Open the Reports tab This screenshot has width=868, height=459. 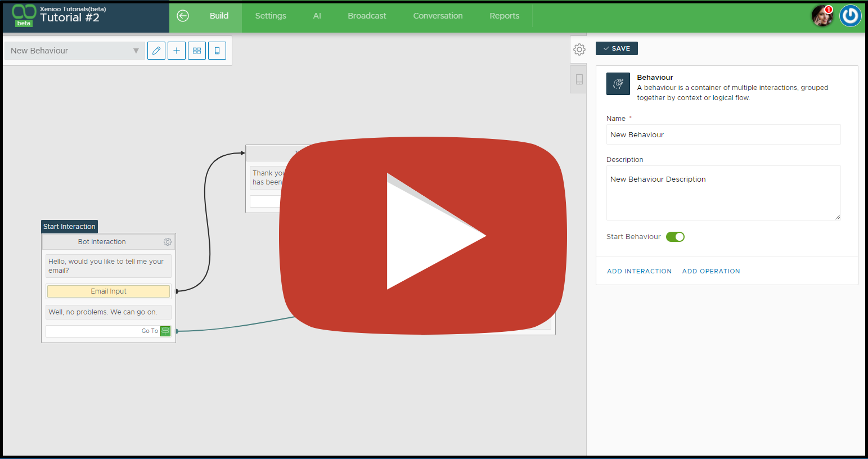[x=505, y=16]
